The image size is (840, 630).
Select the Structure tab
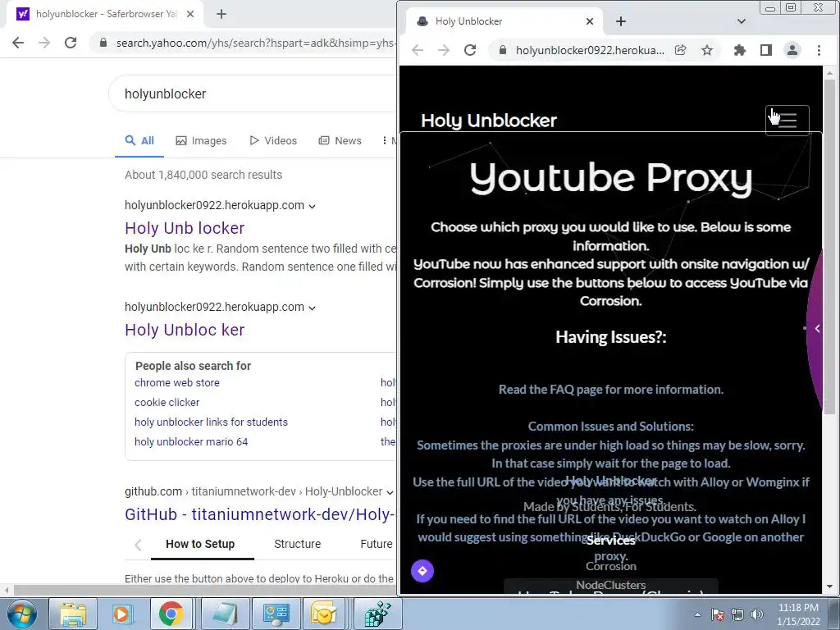(x=297, y=545)
